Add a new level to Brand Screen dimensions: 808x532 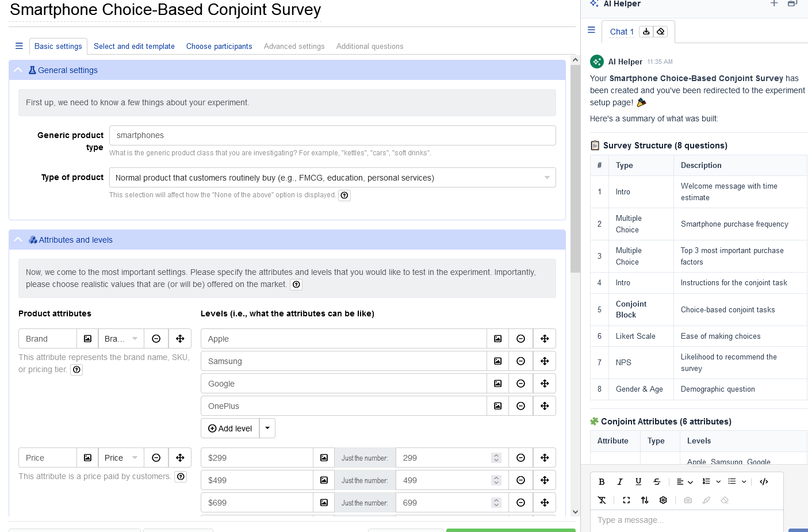[230, 428]
